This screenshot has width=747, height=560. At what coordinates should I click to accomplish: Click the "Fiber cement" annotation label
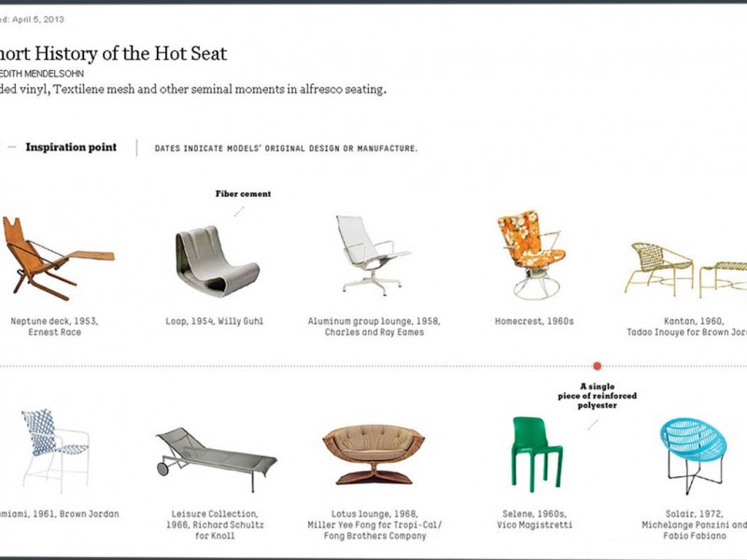[x=243, y=194]
